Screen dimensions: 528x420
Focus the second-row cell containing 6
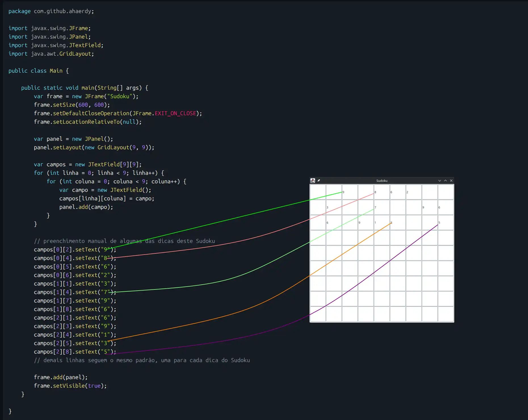(446, 207)
